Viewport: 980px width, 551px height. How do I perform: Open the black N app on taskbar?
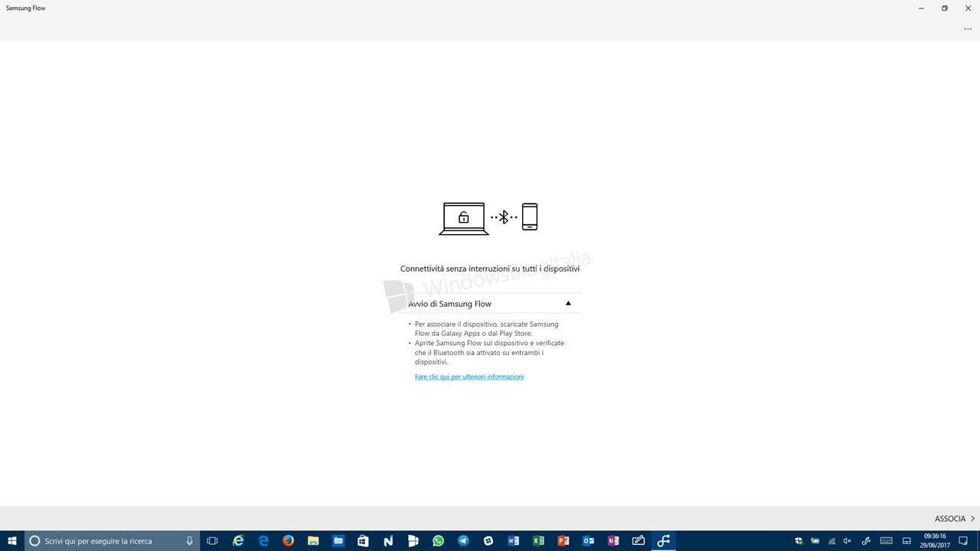click(388, 541)
